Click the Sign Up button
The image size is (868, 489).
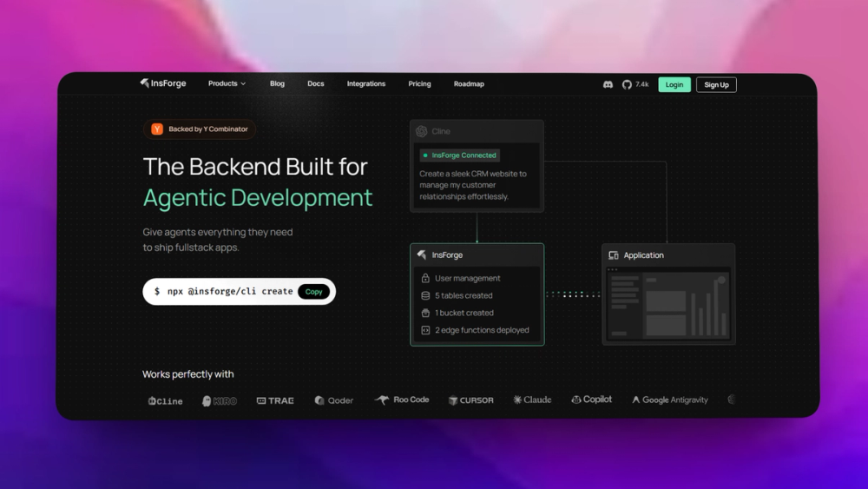coord(716,85)
